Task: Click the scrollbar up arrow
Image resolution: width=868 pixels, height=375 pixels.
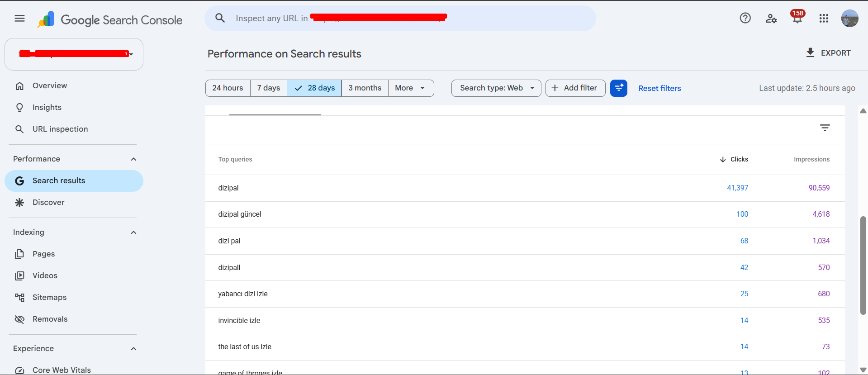Action: tap(863, 111)
